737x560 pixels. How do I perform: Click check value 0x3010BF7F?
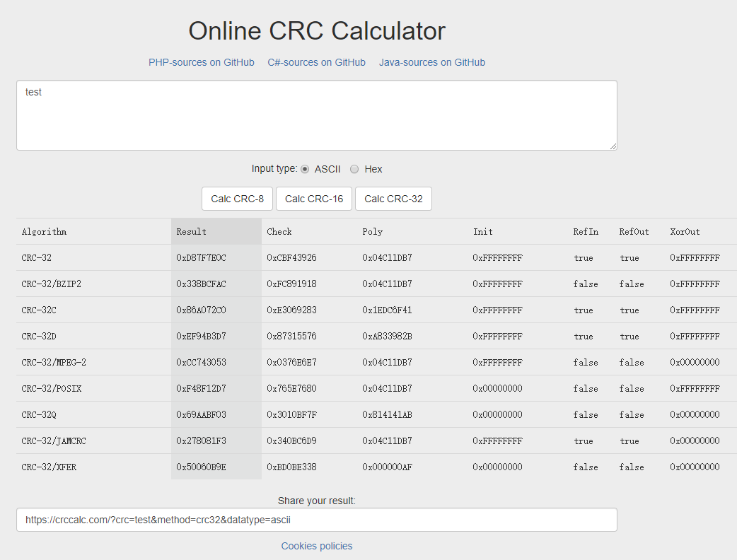[291, 415]
